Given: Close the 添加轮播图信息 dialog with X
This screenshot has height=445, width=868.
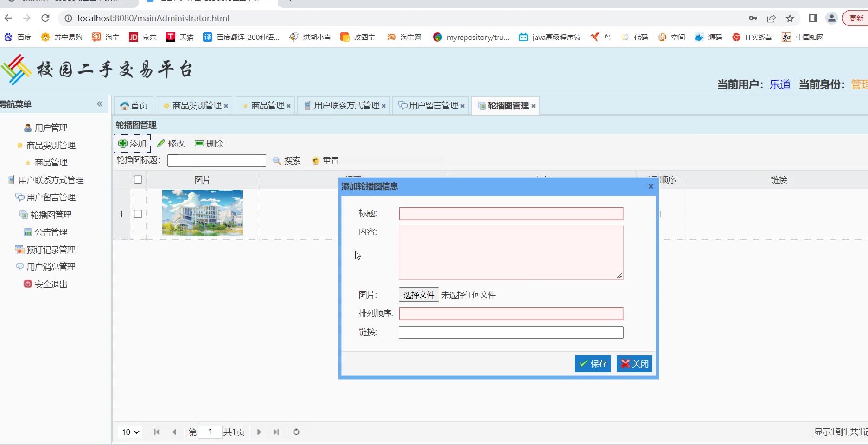Looking at the screenshot, I should (651, 186).
